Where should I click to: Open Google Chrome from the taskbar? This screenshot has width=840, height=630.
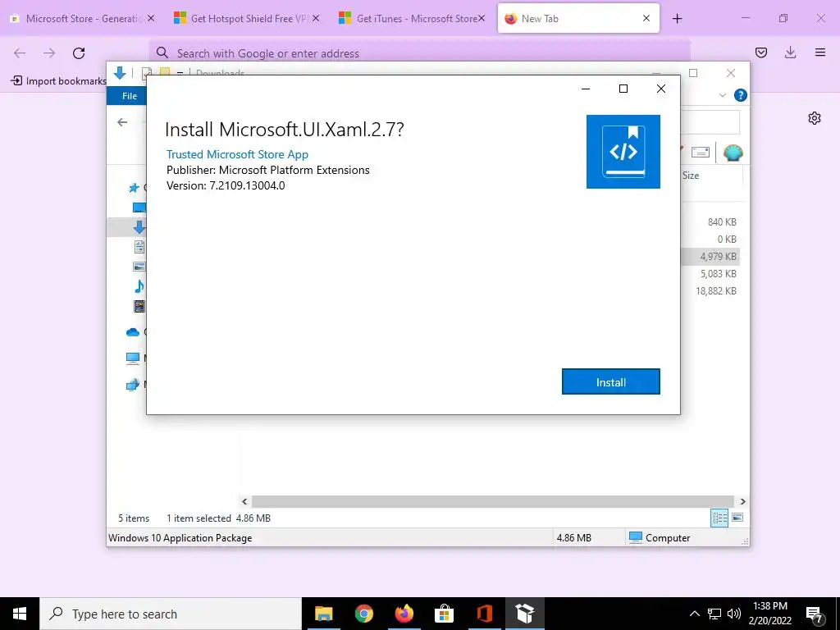point(363,614)
